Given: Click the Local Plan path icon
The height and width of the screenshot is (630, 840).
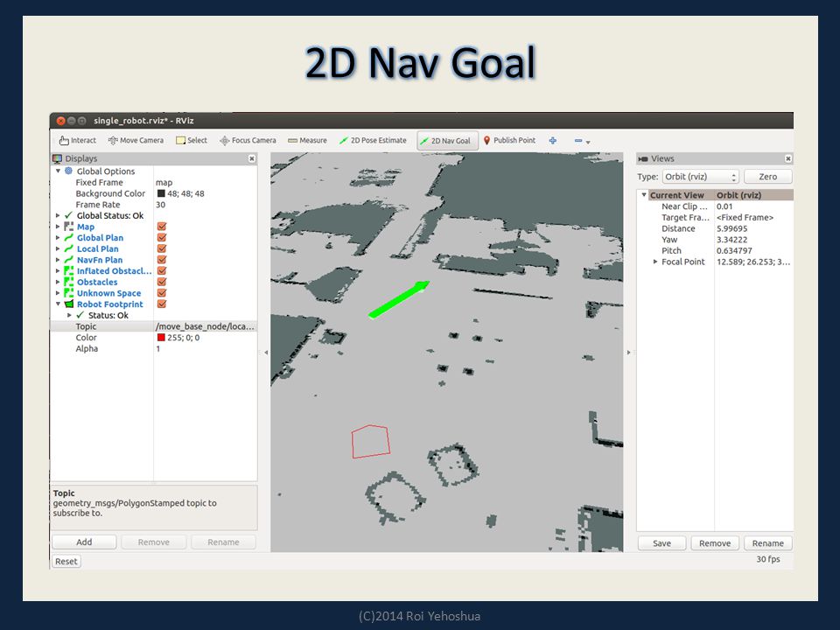Looking at the screenshot, I should (68, 249).
